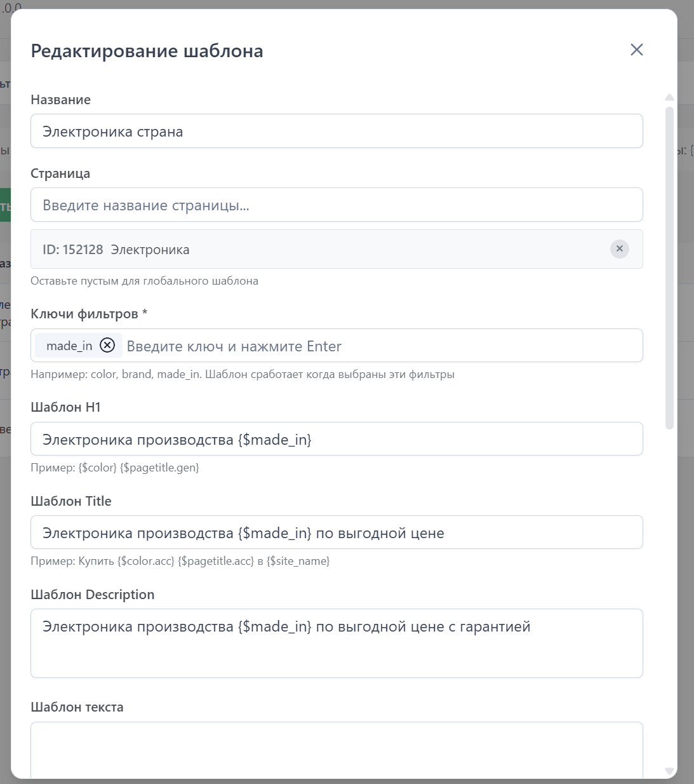Remove the made_in filter key tag
Viewport: 694px width, 784px height.
click(x=108, y=345)
